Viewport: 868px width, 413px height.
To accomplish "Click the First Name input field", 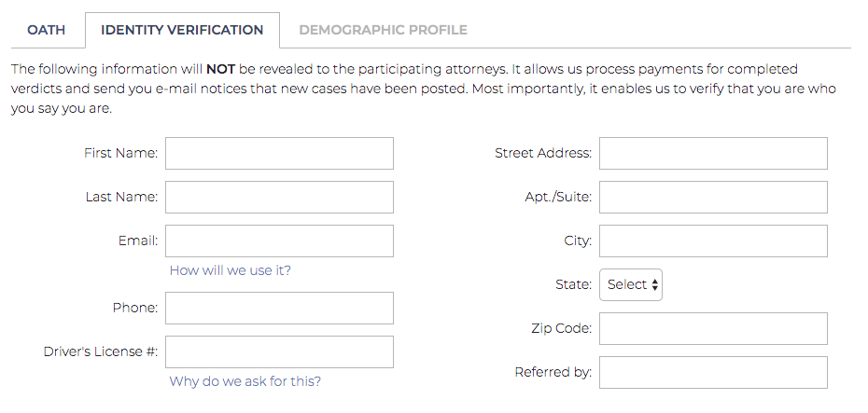I will (x=279, y=154).
